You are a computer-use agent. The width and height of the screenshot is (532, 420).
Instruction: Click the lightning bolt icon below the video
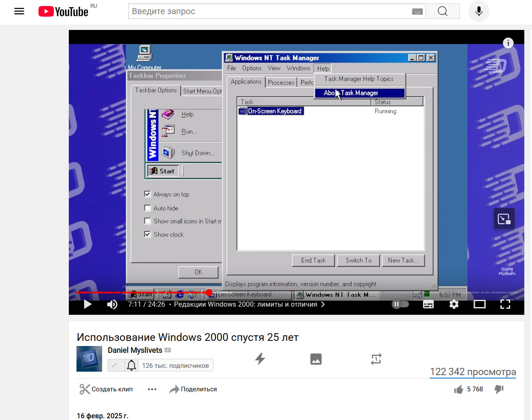coord(260,359)
